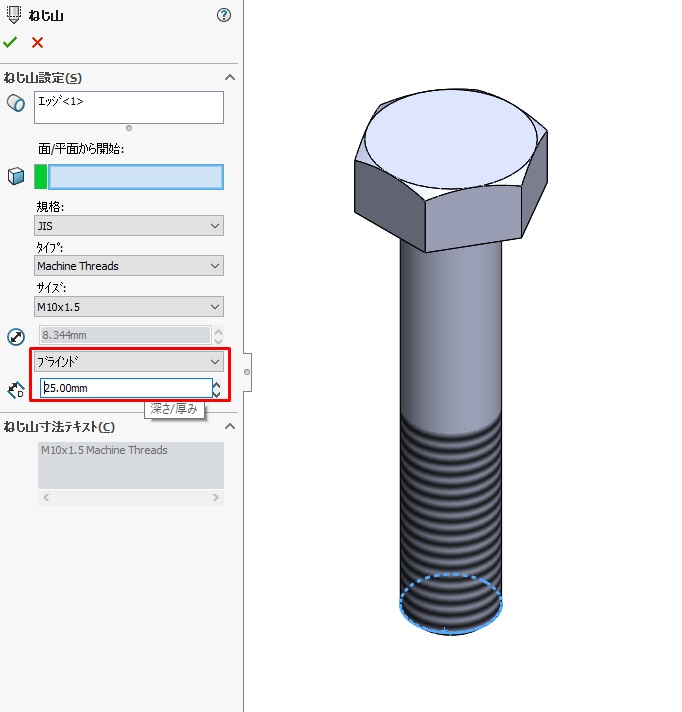Collapse the ねじ山設定 section

point(229,78)
